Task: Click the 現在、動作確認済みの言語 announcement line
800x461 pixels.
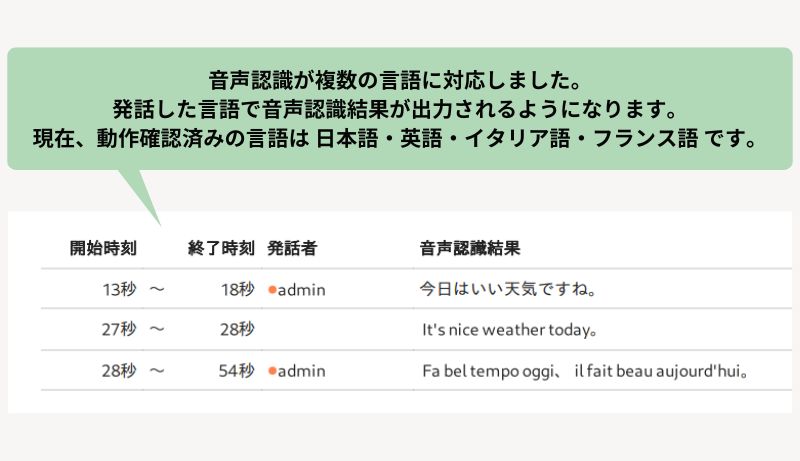Action: point(400,137)
